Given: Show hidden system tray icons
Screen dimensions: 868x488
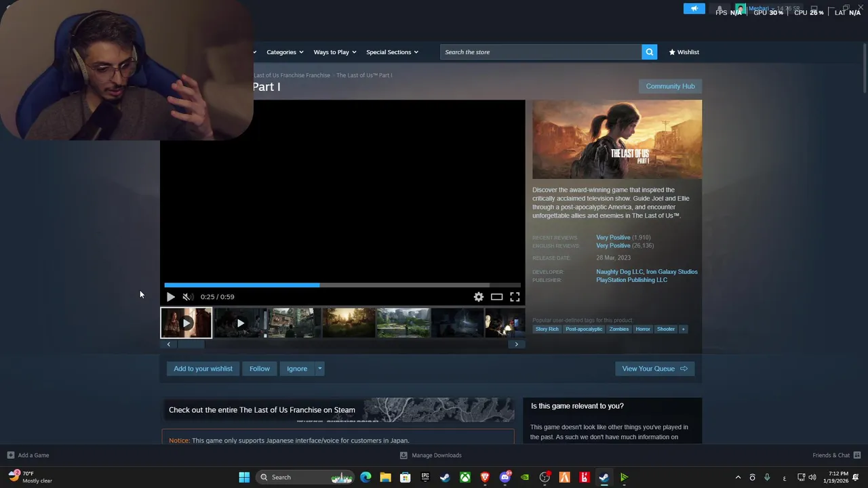Looking at the screenshot, I should (x=738, y=477).
